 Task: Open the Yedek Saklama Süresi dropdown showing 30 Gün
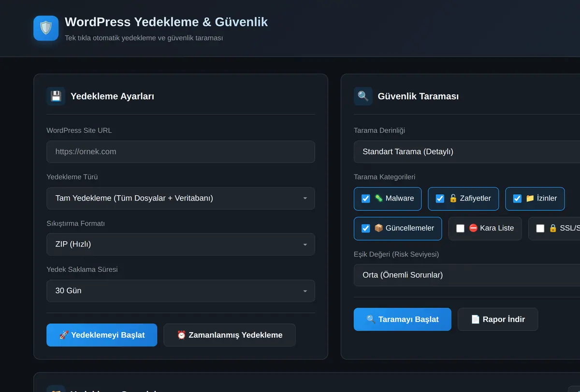181,291
